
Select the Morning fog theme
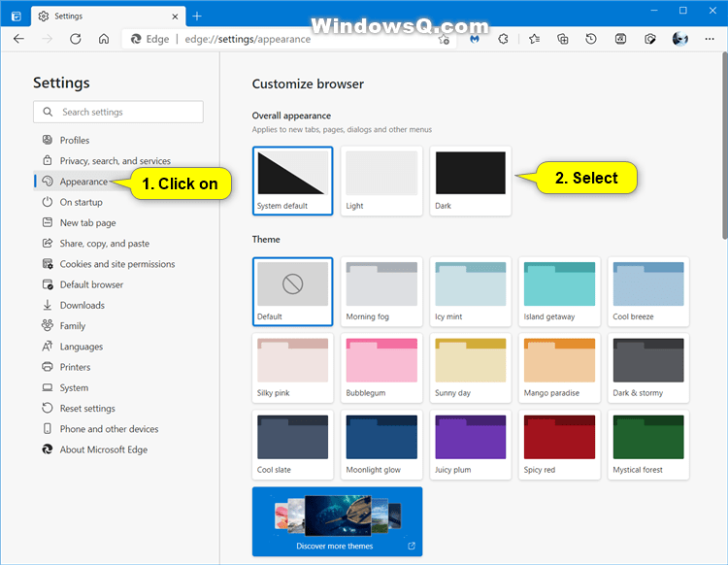tap(381, 291)
